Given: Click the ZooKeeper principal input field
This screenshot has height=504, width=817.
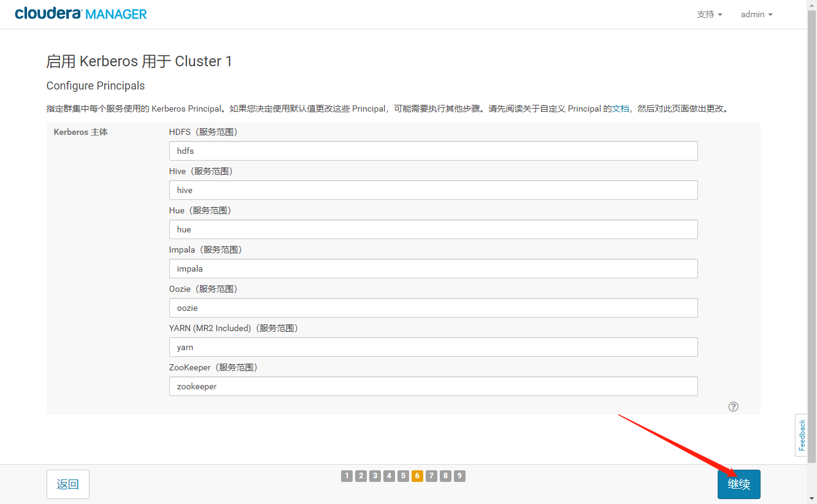Looking at the screenshot, I should pos(433,386).
